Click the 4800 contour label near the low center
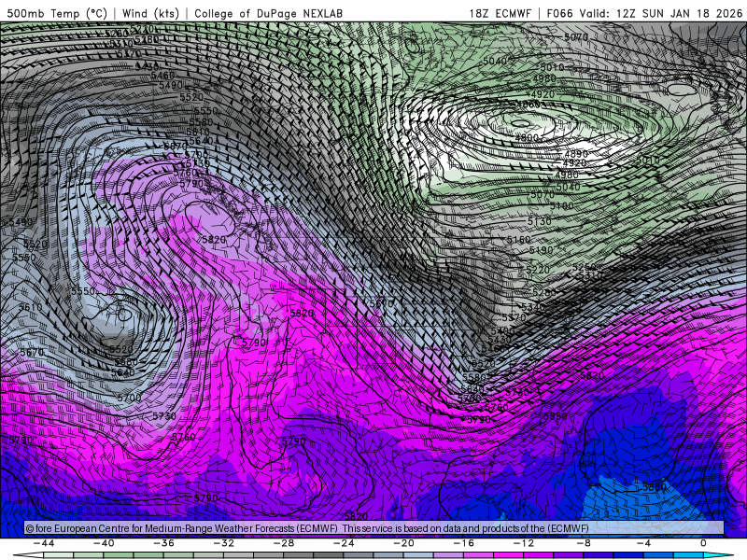This screenshot has height=560, width=747. click(527, 137)
